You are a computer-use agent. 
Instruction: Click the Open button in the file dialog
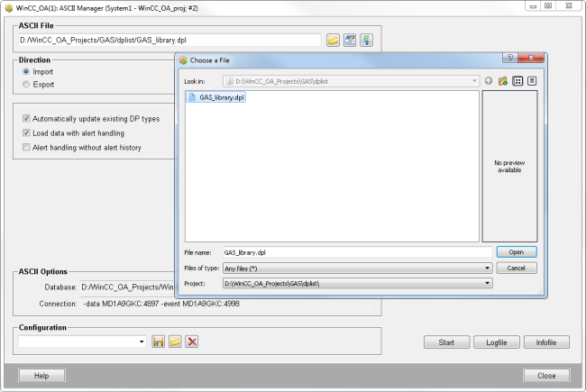(x=517, y=251)
